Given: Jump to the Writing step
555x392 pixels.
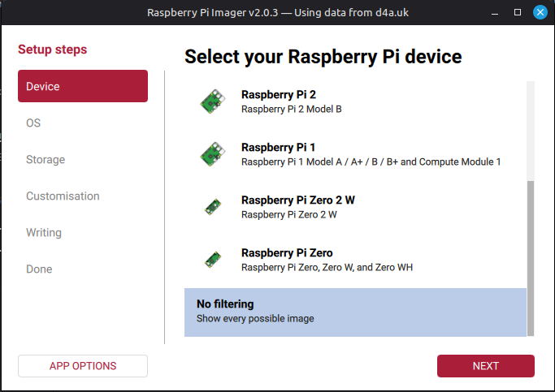Looking at the screenshot, I should 44,233.
